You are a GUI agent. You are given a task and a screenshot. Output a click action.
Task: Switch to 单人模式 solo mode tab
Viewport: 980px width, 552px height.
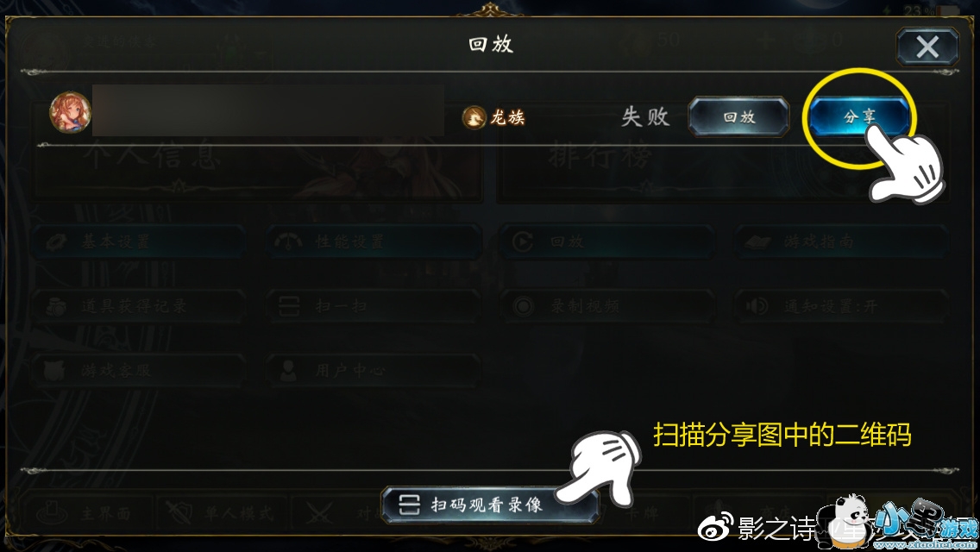click(222, 514)
